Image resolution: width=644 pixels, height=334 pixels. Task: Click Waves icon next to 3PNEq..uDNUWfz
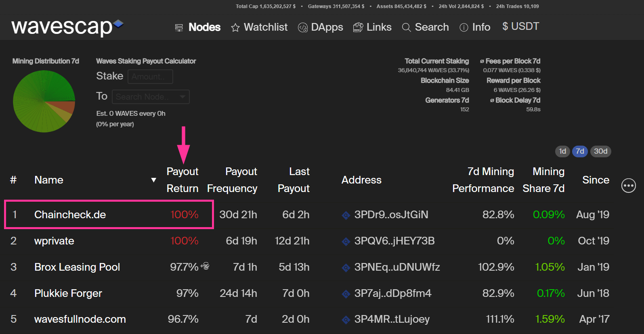pos(346,268)
